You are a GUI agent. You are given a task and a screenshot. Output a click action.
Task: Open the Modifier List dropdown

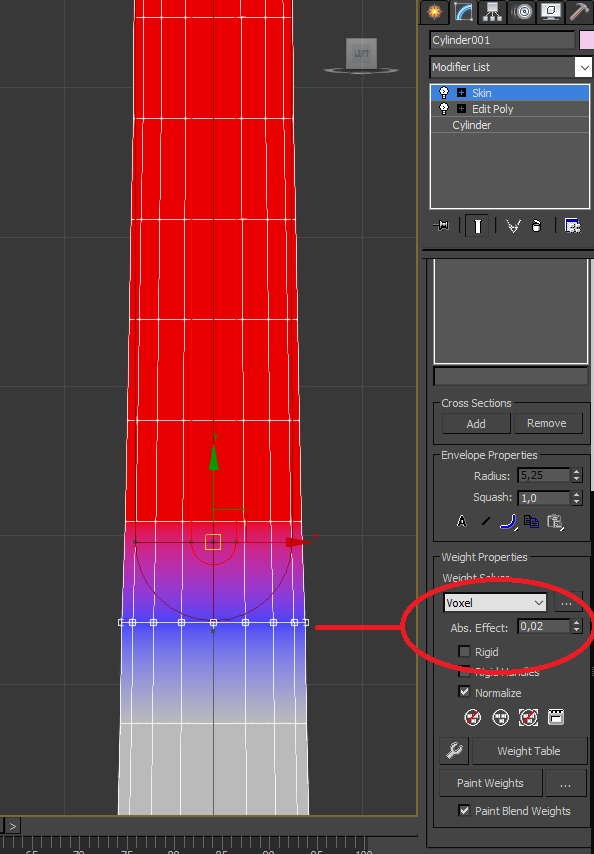(x=510, y=67)
